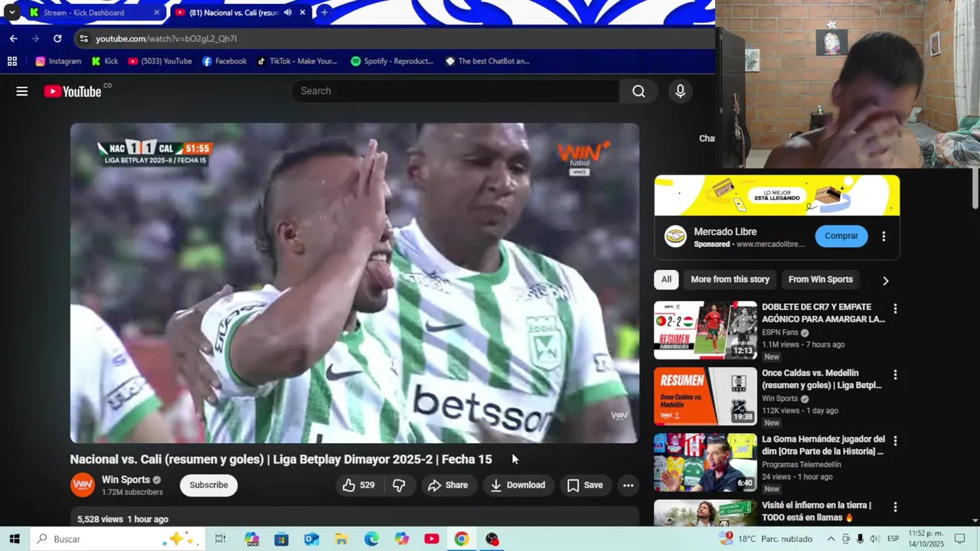Image resolution: width=980 pixels, height=551 pixels.
Task: Open options for Doblete de CR7 video
Action: pyautogui.click(x=895, y=308)
